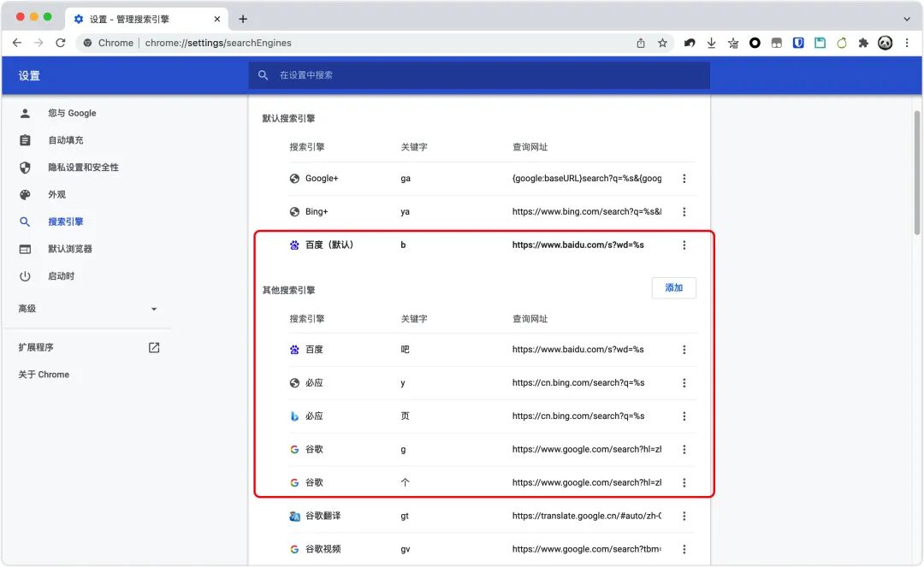
Task: Open more actions for 谷歌 keyword 个 row
Action: point(684,483)
